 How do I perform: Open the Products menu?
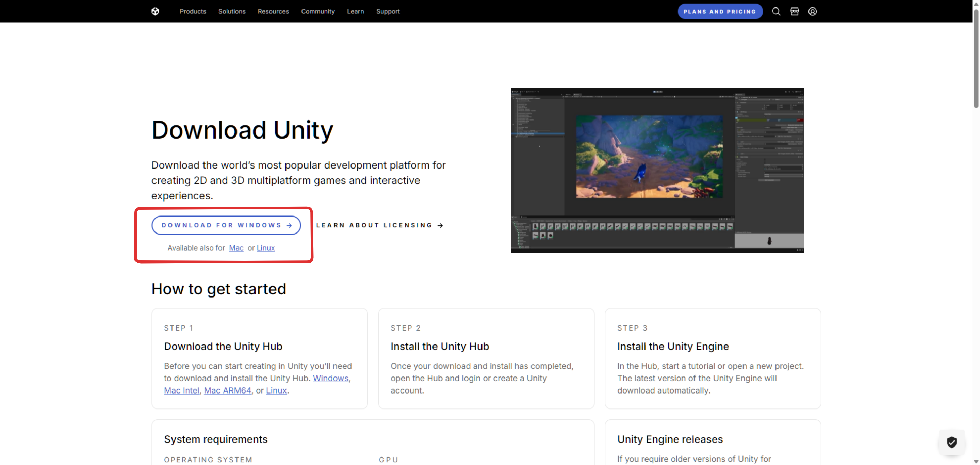click(193, 11)
